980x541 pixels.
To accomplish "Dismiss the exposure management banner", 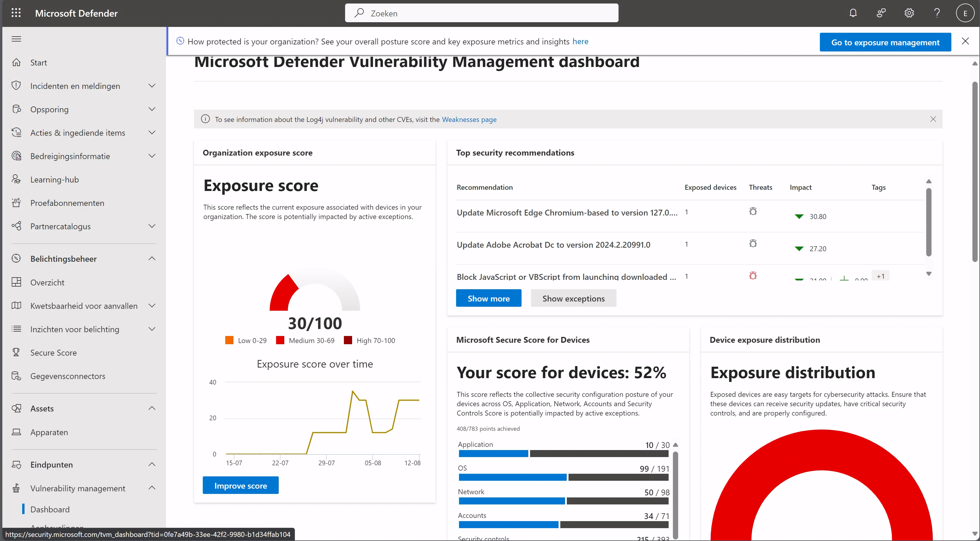I will coord(965,41).
